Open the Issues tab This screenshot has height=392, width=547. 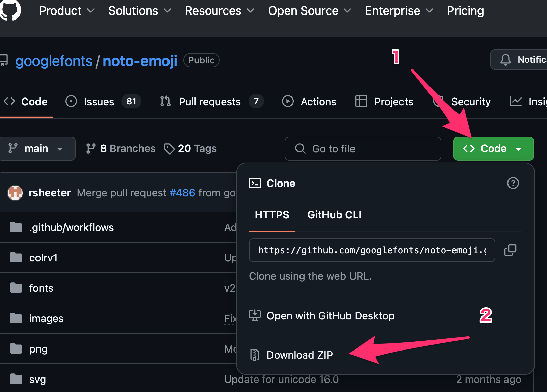(x=103, y=102)
